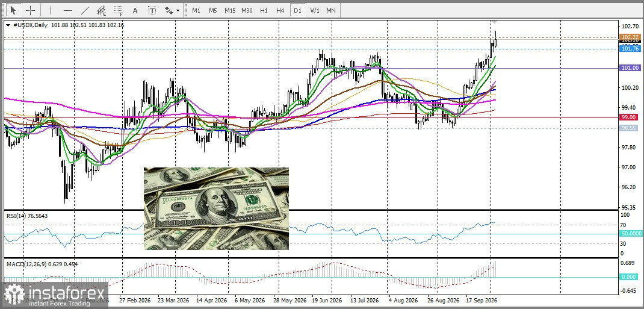Viewport: 644px width, 309px height.
Task: Switch to M1 timeframe
Action: (x=196, y=10)
